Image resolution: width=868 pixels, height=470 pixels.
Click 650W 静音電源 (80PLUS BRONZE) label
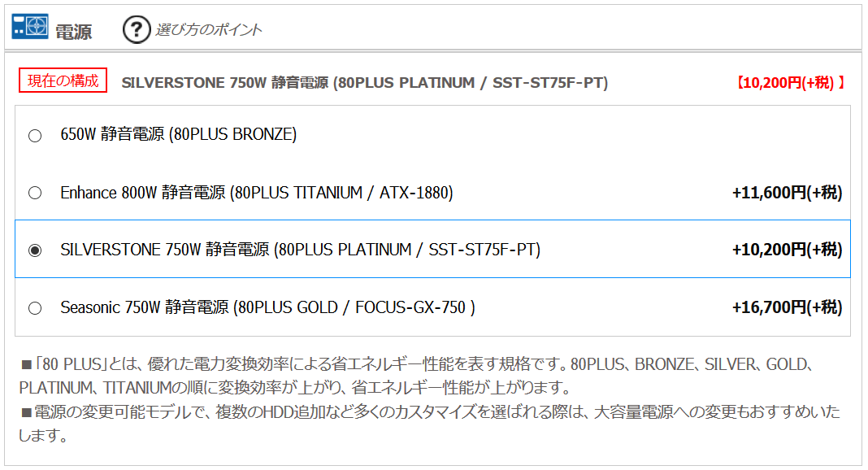(178, 134)
